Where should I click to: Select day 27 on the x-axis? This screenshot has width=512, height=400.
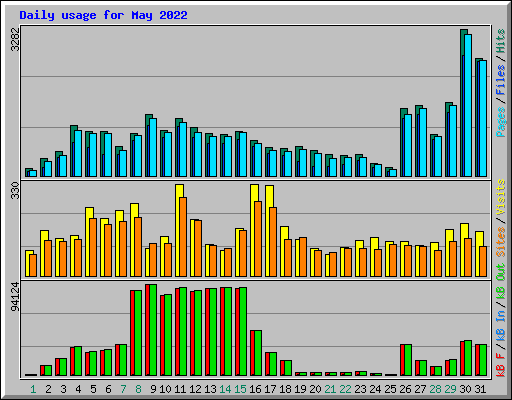[x=420, y=389]
